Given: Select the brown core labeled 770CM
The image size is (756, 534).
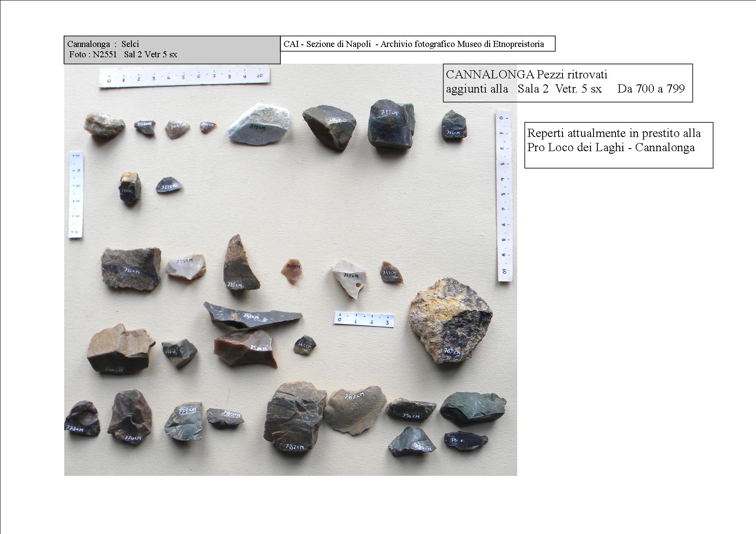Looking at the screenshot, I should [130, 417].
